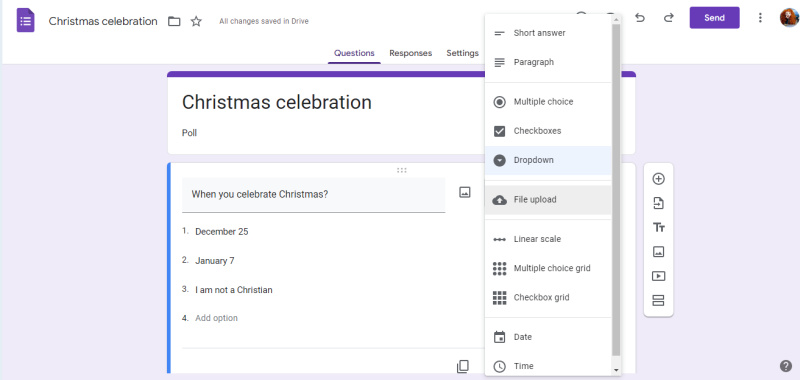Edit the Poll form description
Screen dimensions: 800x380
pos(189,133)
